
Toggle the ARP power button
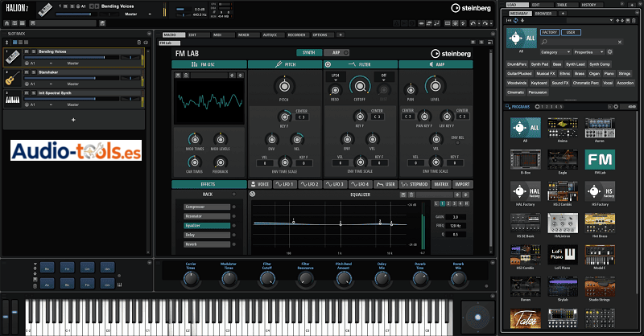click(346, 52)
